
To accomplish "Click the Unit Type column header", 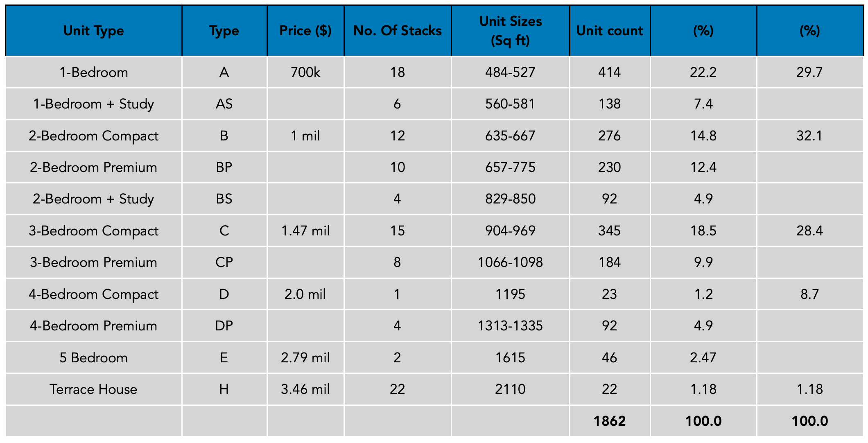I will click(x=93, y=31).
